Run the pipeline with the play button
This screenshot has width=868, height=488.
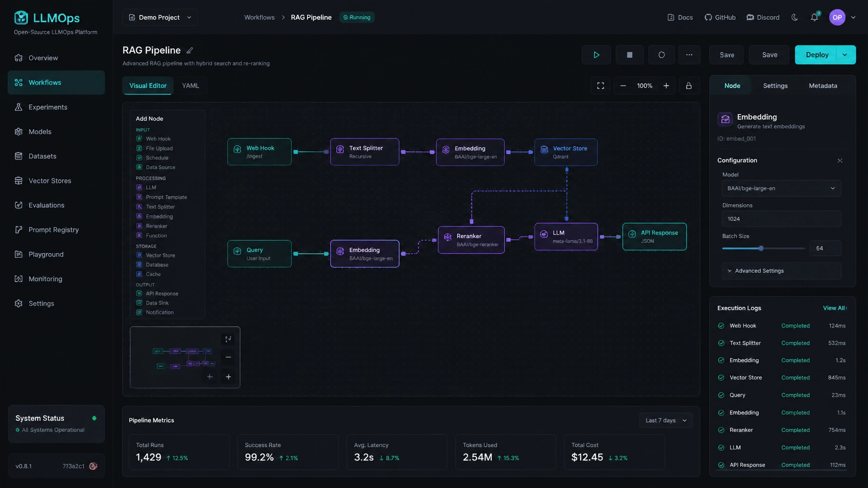[596, 55]
